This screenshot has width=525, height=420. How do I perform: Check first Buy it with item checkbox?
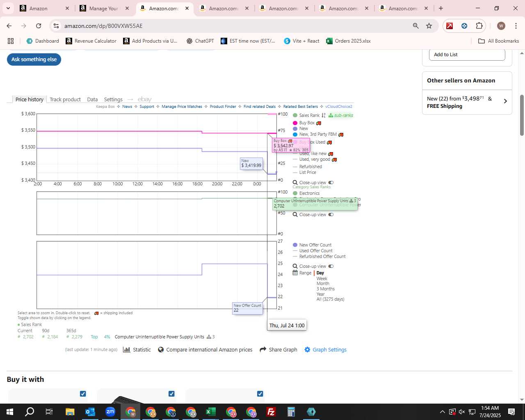pyautogui.click(x=83, y=394)
